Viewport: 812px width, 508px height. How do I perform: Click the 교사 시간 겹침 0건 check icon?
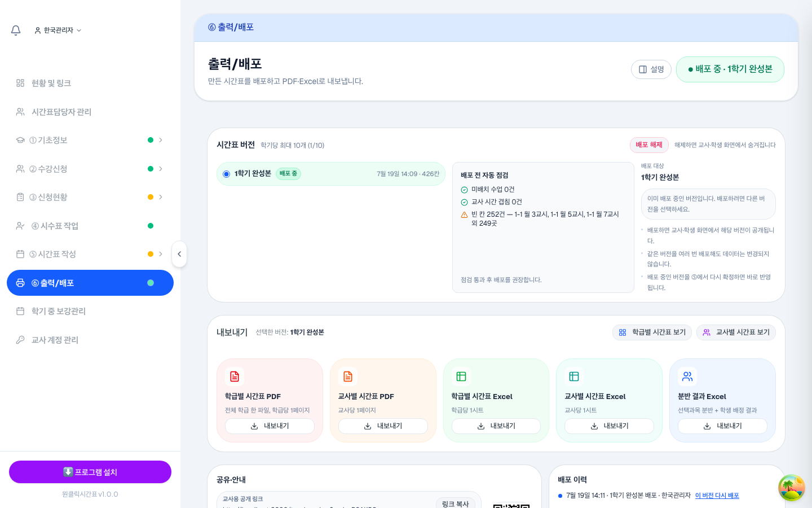point(465,202)
